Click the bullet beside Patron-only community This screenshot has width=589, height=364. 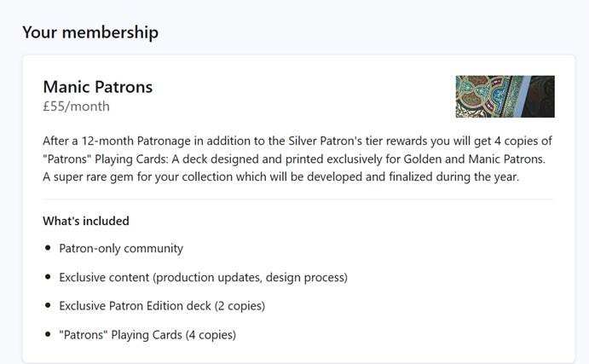48,249
